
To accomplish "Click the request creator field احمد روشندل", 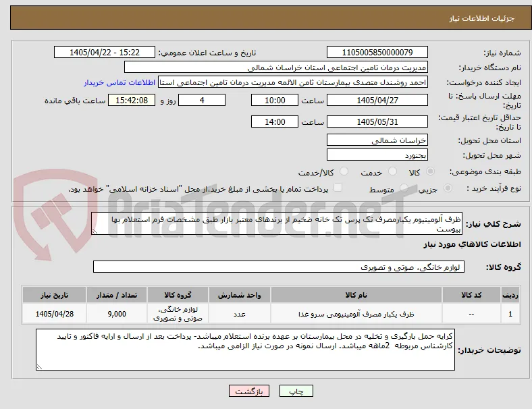I will pyautogui.click(x=293, y=82).
